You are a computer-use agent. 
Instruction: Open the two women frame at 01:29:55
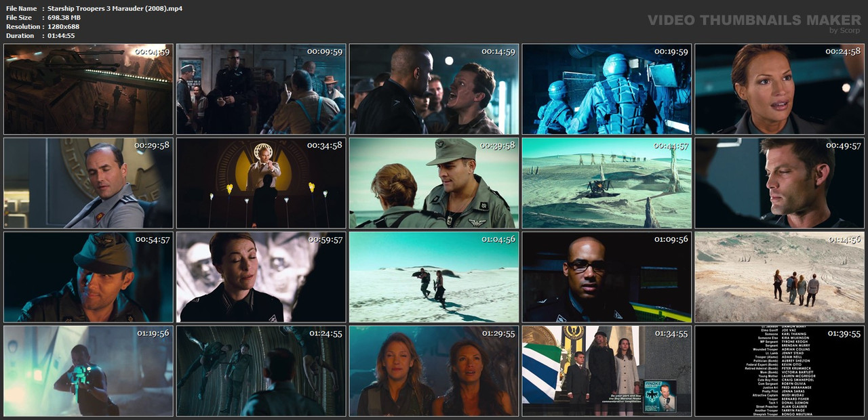click(434, 371)
